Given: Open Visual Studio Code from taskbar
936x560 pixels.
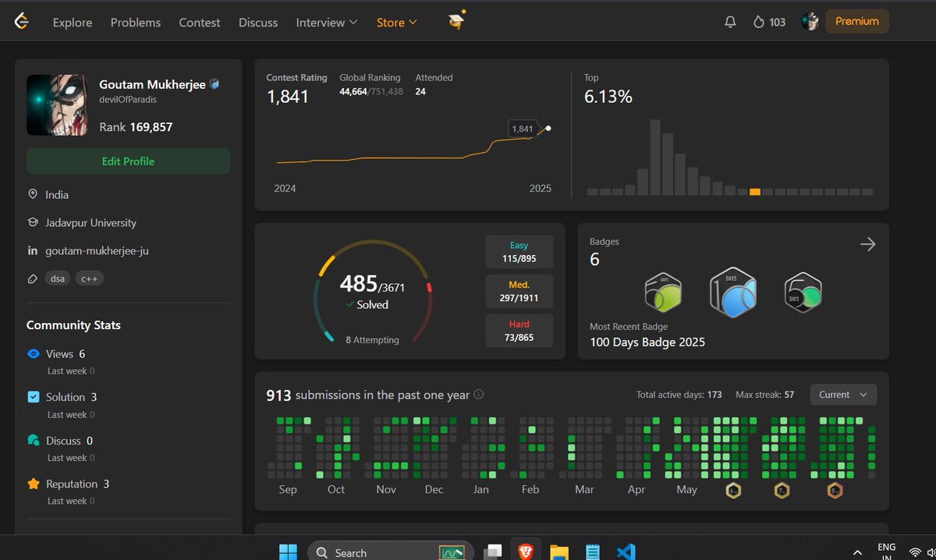Looking at the screenshot, I should point(625,551).
